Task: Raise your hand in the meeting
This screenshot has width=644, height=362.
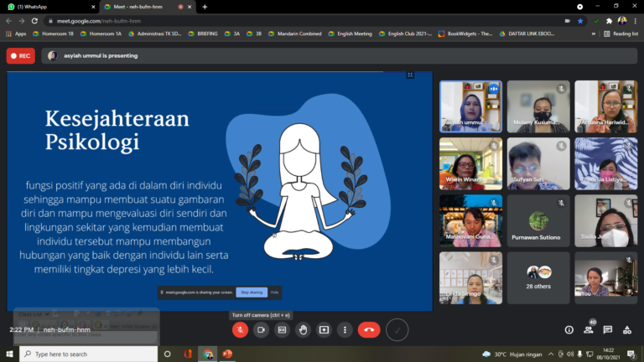Action: pos(303,330)
